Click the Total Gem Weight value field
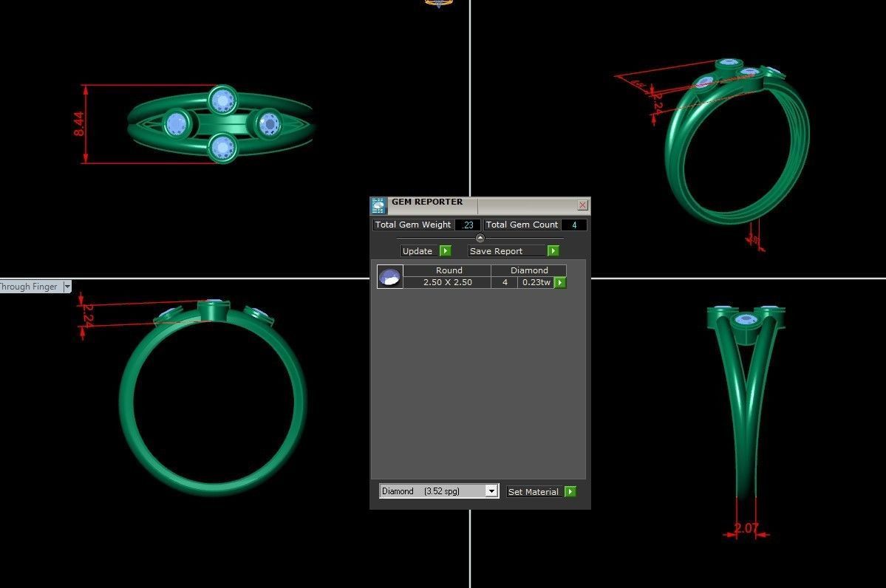886x588 pixels. [468, 225]
